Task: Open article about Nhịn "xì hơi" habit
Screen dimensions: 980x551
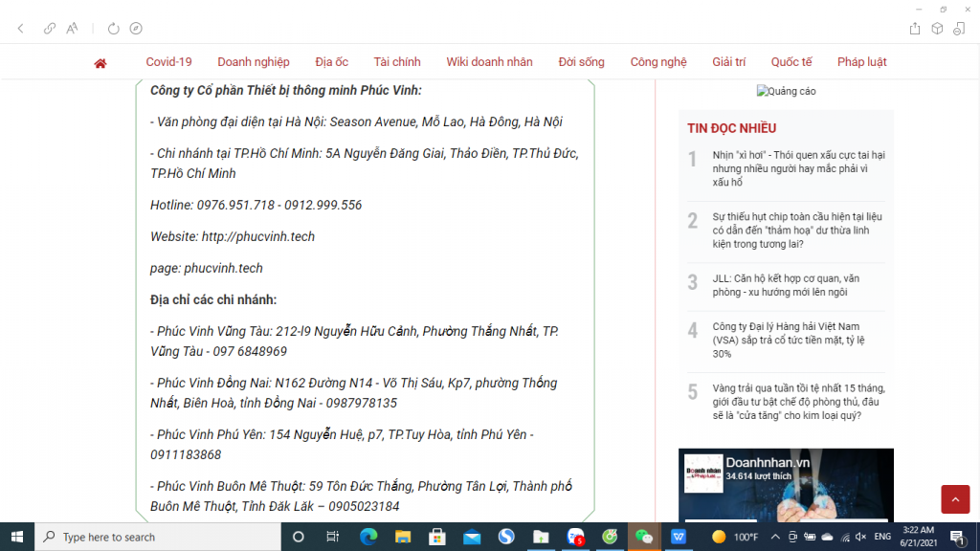Action: pyautogui.click(x=798, y=168)
